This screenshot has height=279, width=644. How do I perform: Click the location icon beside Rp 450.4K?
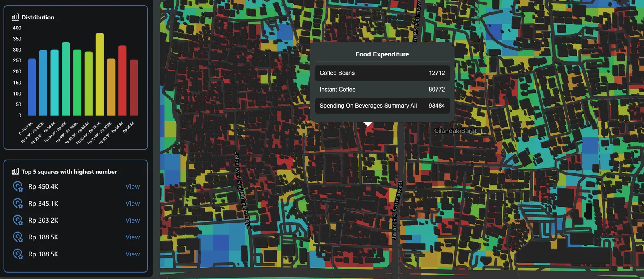coord(18,187)
